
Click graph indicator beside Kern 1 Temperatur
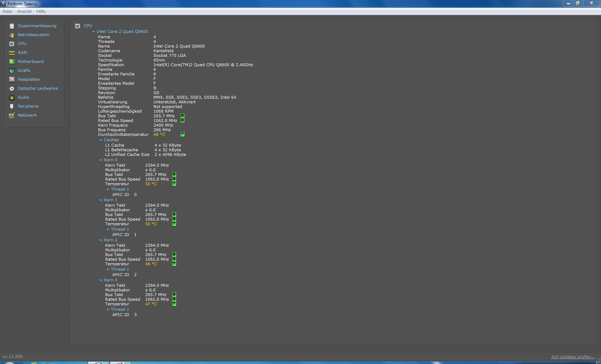pyautogui.click(x=174, y=224)
